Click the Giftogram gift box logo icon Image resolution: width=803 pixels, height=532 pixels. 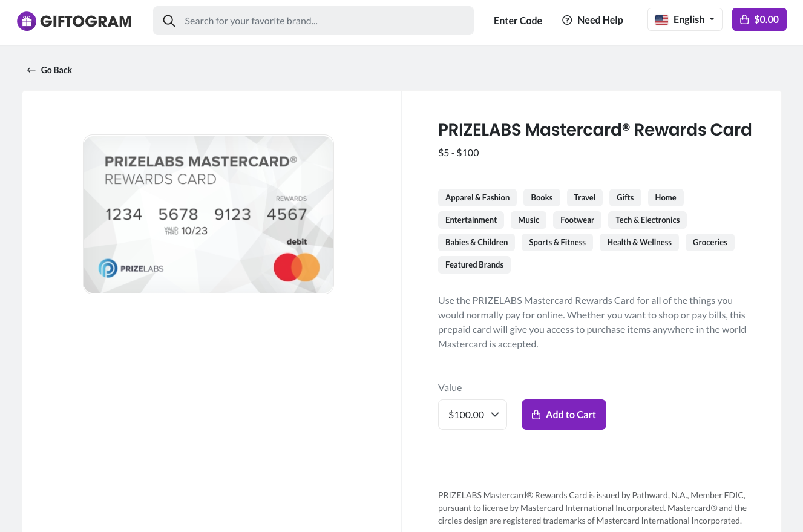[x=27, y=21]
